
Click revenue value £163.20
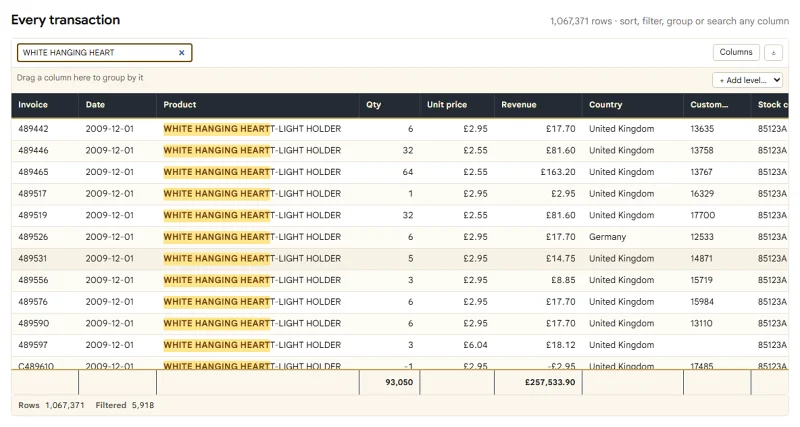[558, 172]
